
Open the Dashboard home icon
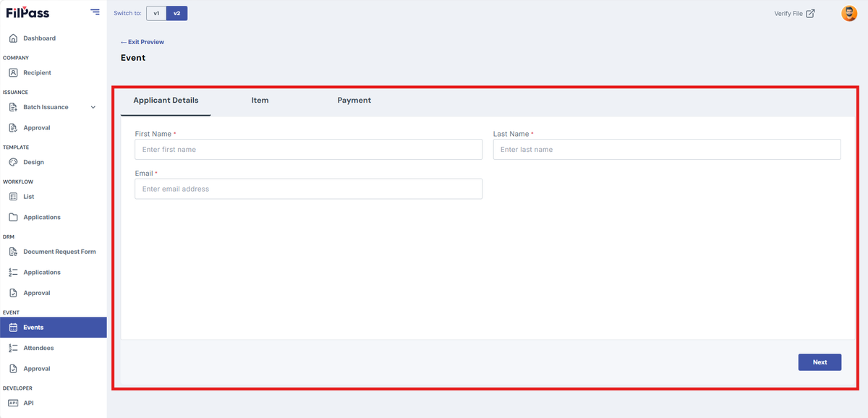[x=13, y=38]
